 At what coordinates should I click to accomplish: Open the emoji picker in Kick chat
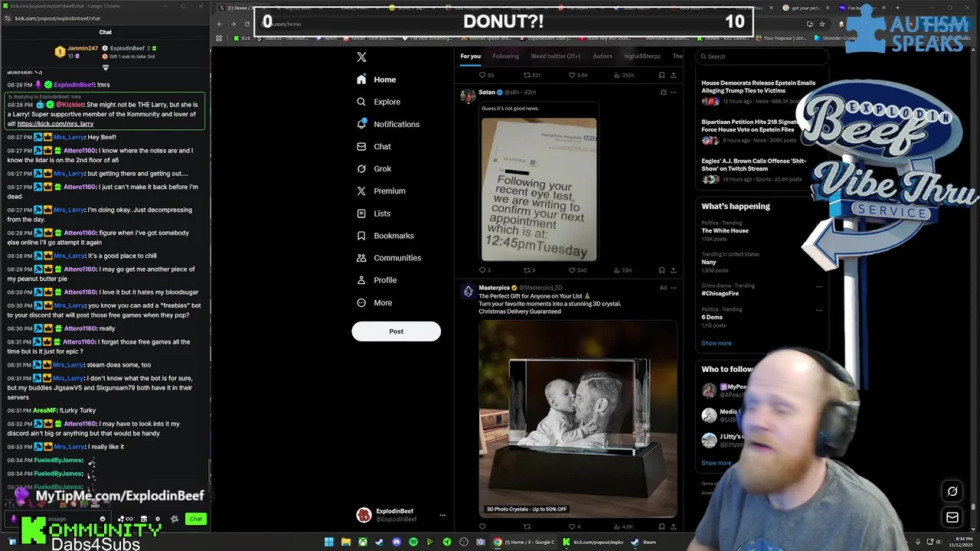(x=102, y=519)
